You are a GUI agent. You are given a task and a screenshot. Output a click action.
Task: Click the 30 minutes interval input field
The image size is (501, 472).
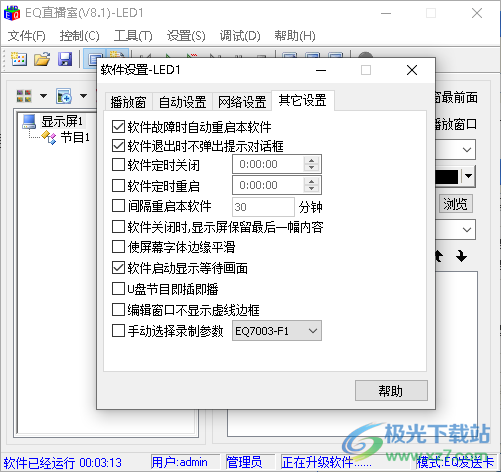point(263,207)
